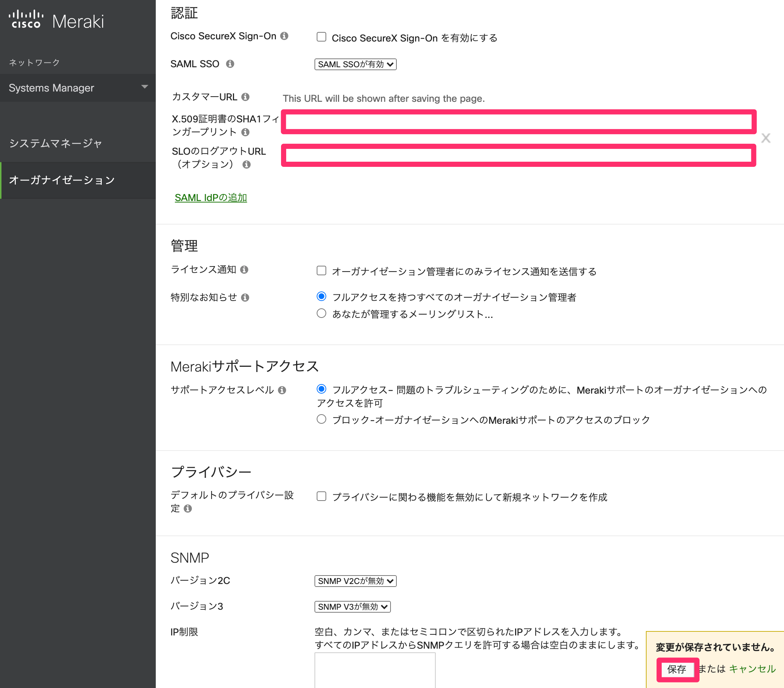Click the SAML IdPの追加 link
This screenshot has width=784, height=688.
[x=211, y=198]
